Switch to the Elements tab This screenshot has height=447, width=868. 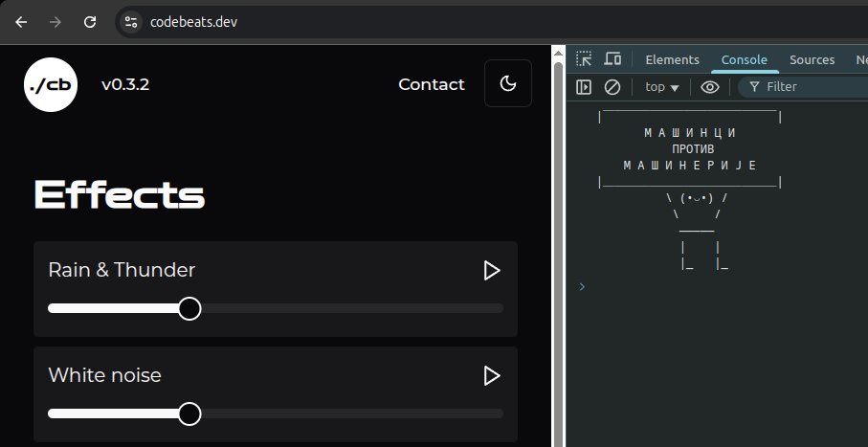point(672,59)
